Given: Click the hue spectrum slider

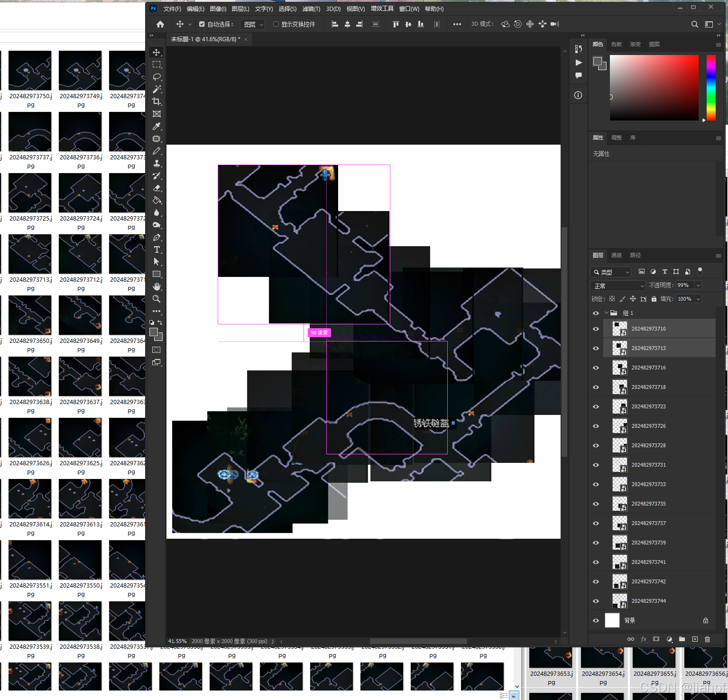Looking at the screenshot, I should 711,88.
